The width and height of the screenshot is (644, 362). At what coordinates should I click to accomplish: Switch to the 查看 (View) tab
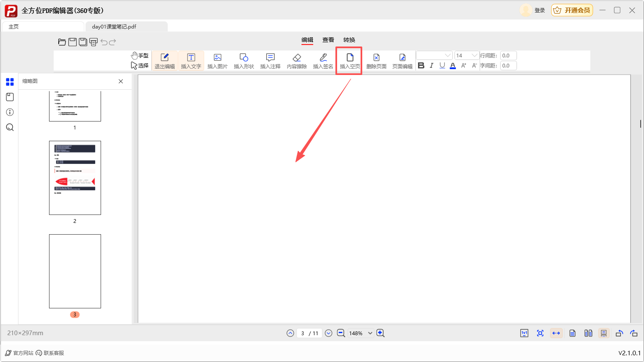328,40
